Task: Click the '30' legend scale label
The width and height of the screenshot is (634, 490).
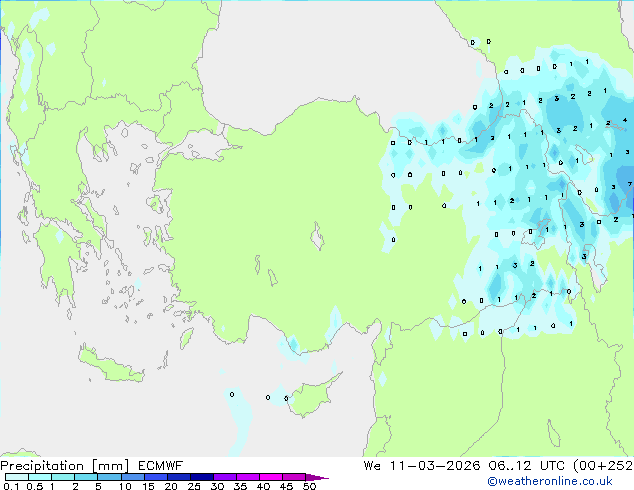Action: tap(217, 486)
